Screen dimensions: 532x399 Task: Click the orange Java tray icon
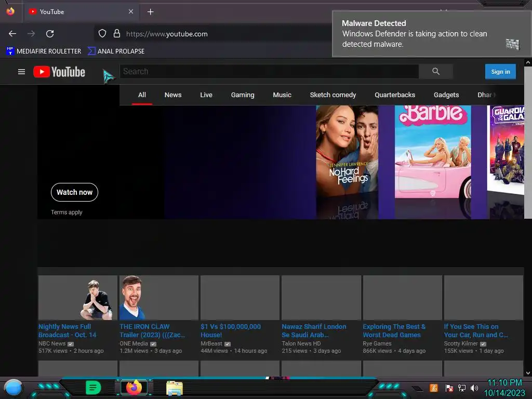434,388
